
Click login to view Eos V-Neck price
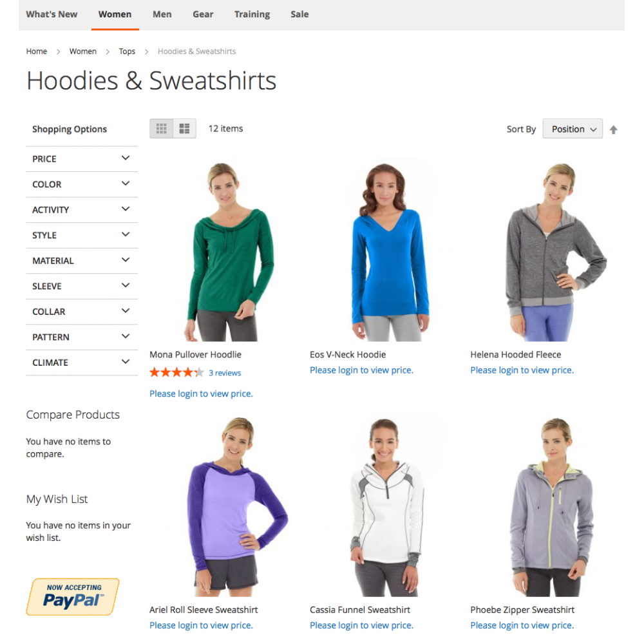coord(361,370)
